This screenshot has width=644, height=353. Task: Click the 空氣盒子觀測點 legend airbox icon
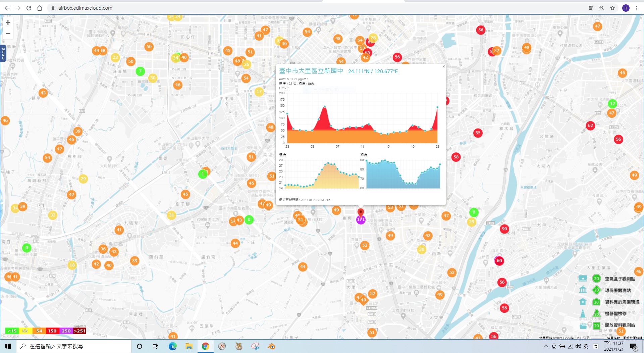[583, 278]
